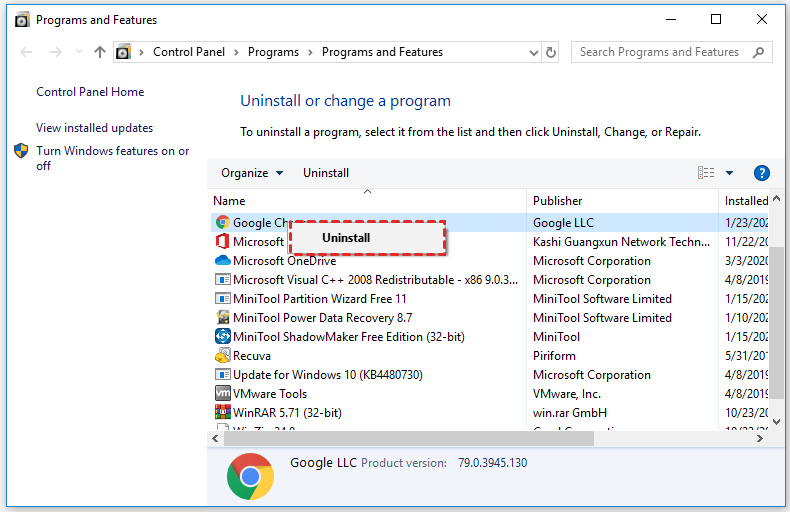Select Programs in the breadcrumb path
790x512 pixels.
[x=273, y=52]
